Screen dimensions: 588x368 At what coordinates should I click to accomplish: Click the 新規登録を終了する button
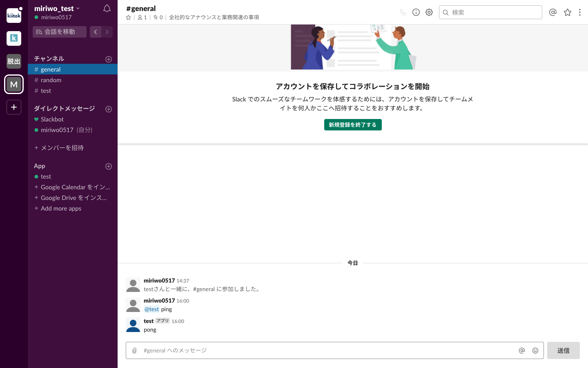tap(353, 125)
